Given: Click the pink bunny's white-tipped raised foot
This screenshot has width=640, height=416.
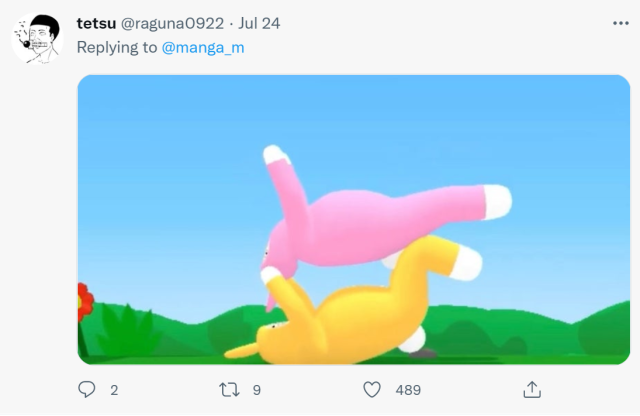Looking at the screenshot, I should click(x=273, y=156).
